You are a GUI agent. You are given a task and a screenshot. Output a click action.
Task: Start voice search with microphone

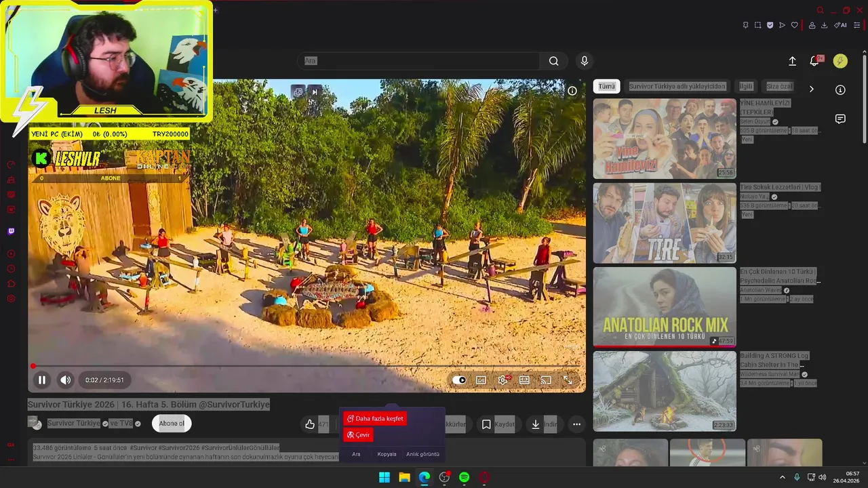pyautogui.click(x=585, y=61)
